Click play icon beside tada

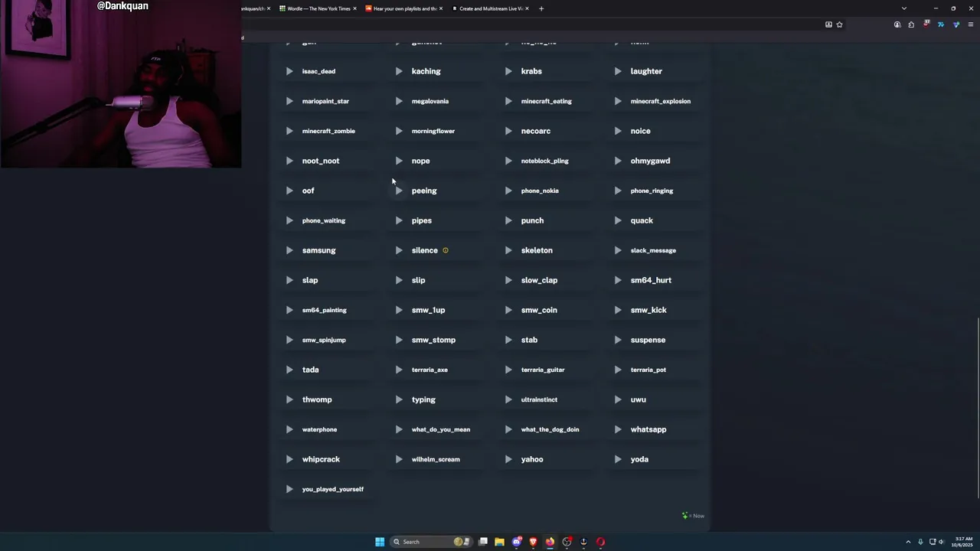click(x=289, y=370)
